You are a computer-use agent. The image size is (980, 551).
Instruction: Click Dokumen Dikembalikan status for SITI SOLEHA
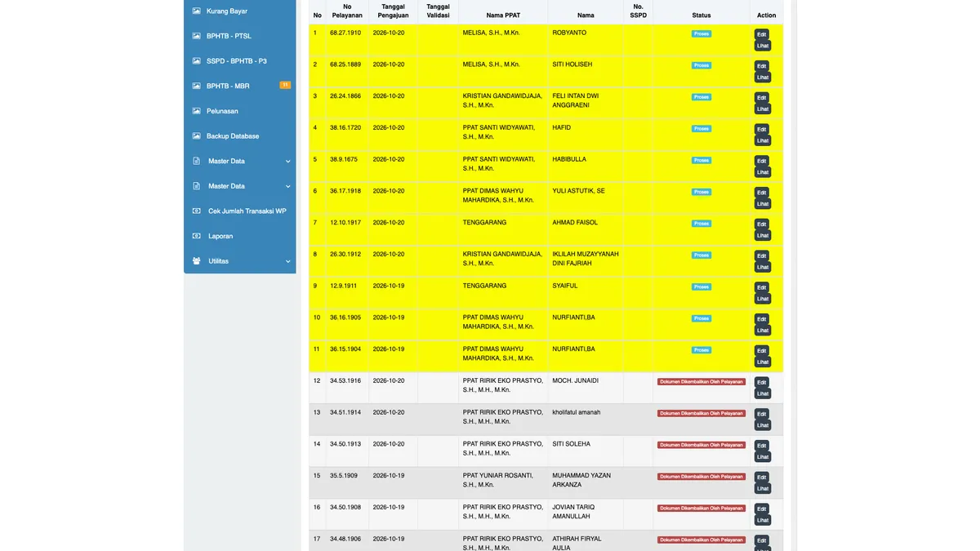click(x=702, y=445)
